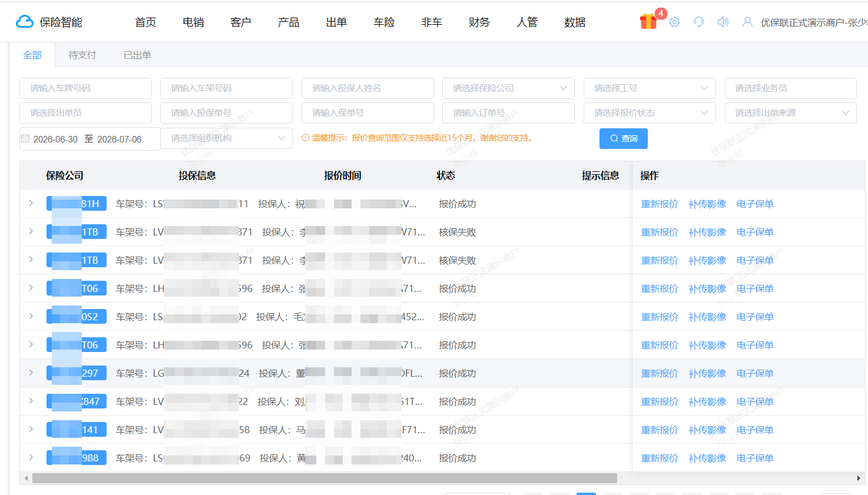Open the 客户 menu
The width and height of the screenshot is (868, 495).
pyautogui.click(x=241, y=22)
